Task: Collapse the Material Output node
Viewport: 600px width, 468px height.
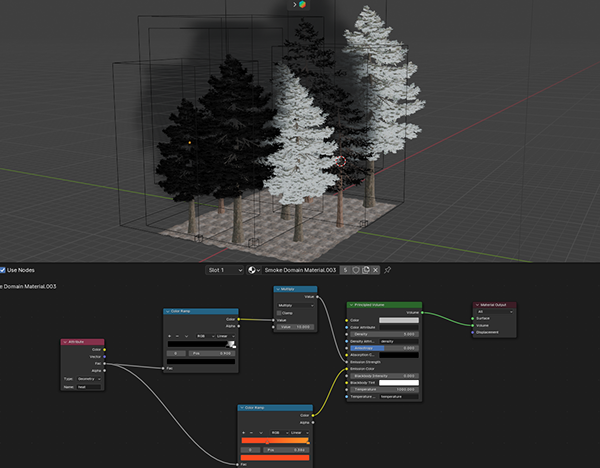Action: 479,304
